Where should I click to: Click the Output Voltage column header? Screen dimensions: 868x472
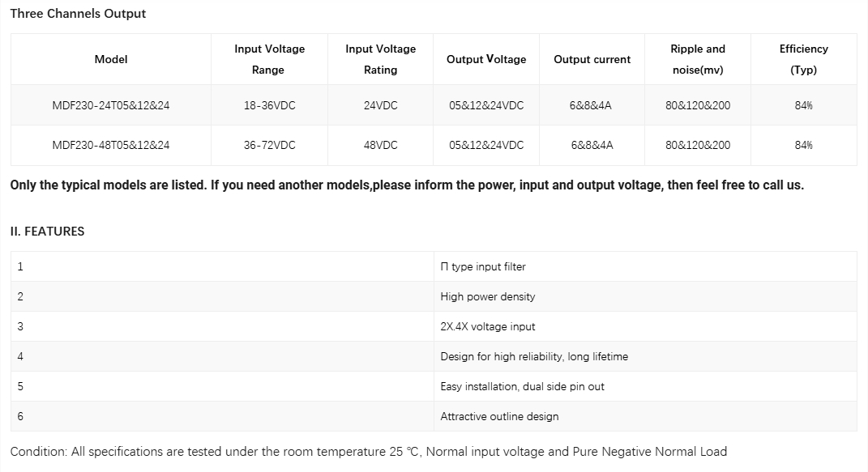[x=486, y=59]
